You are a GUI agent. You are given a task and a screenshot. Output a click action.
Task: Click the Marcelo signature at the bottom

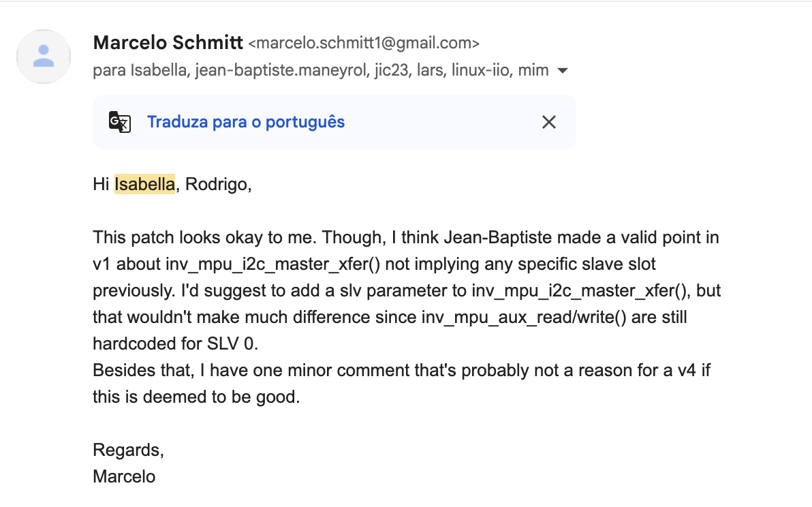[124, 476]
